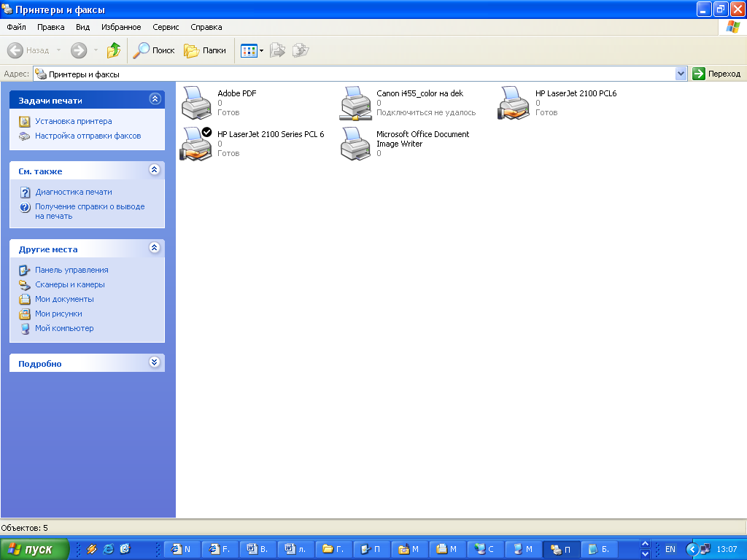Launch Internet Explorer from Quick Launch
This screenshot has width=747, height=560.
(x=109, y=549)
